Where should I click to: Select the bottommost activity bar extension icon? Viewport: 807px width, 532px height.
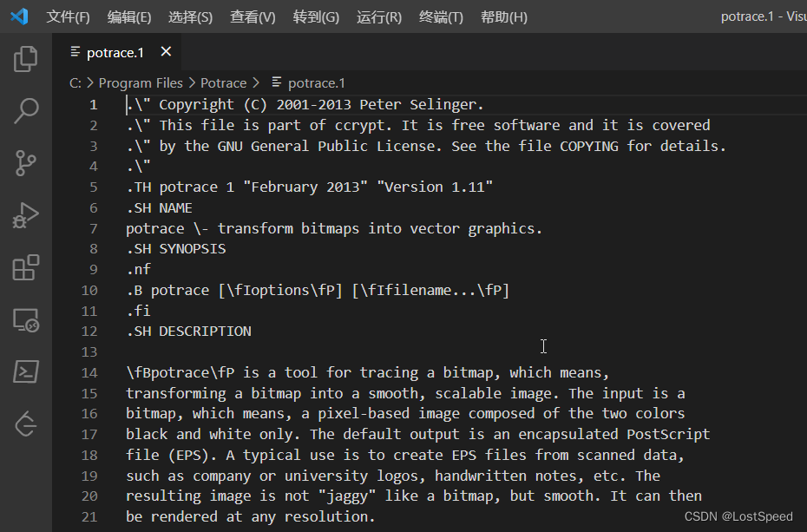pos(25,424)
